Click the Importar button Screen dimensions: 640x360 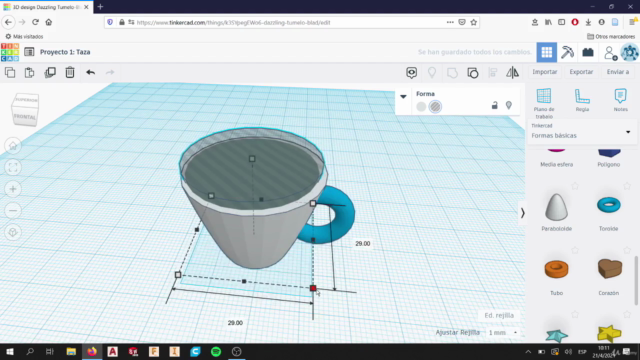click(544, 72)
